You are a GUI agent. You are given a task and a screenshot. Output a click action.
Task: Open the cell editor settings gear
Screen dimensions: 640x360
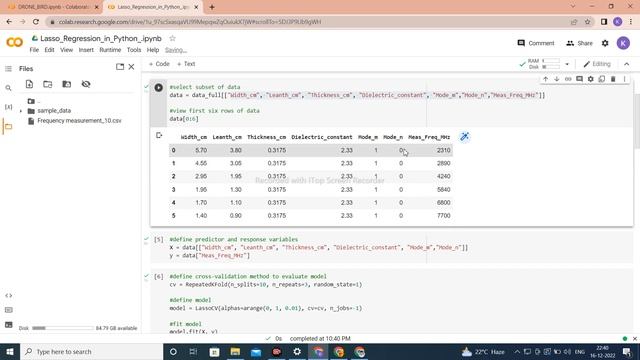(x=591, y=79)
